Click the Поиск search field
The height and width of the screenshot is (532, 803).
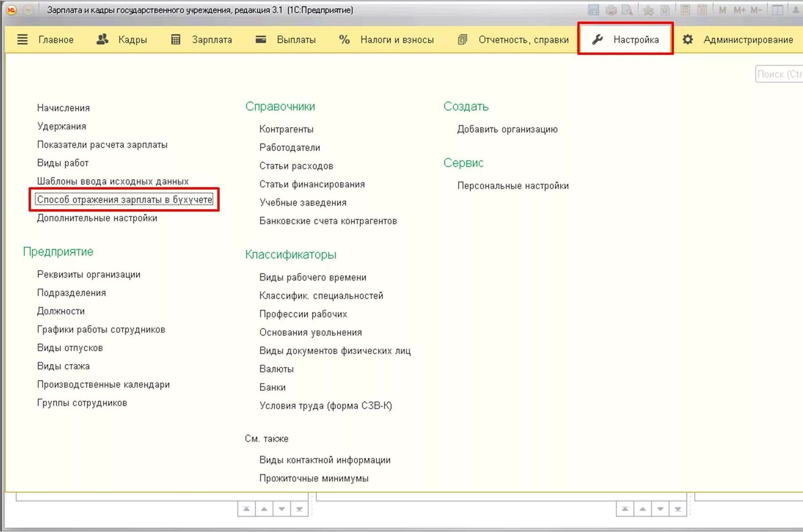click(779, 74)
